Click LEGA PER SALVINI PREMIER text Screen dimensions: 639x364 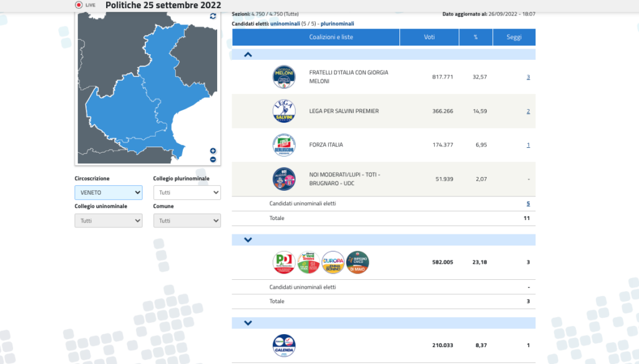(x=344, y=111)
